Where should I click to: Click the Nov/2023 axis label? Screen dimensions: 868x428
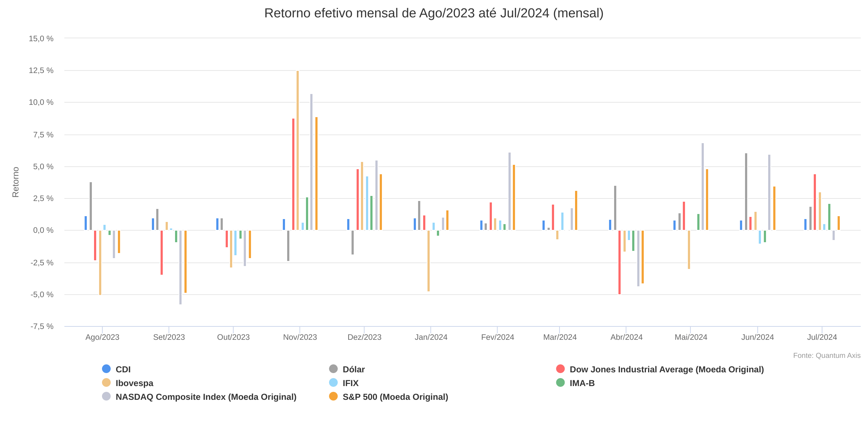point(300,337)
